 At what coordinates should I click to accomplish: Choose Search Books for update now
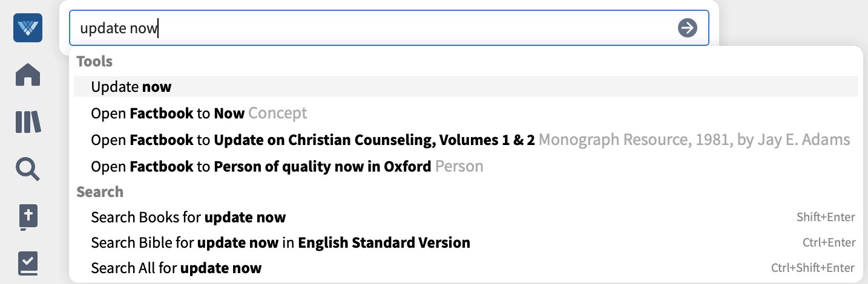tap(466, 217)
